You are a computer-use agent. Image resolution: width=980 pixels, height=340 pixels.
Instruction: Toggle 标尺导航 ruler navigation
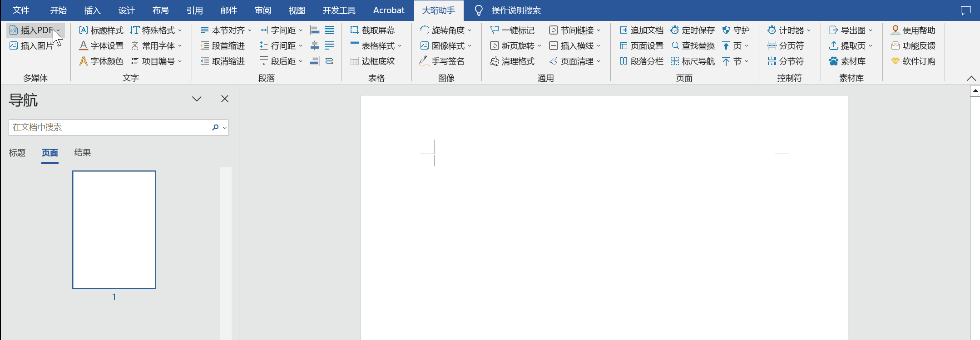(x=693, y=61)
